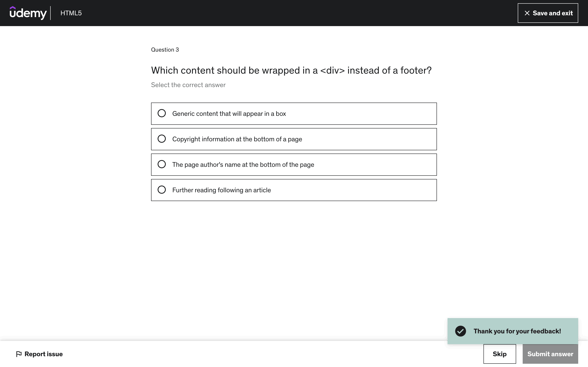Click the X icon beside Save and exit

tap(527, 13)
